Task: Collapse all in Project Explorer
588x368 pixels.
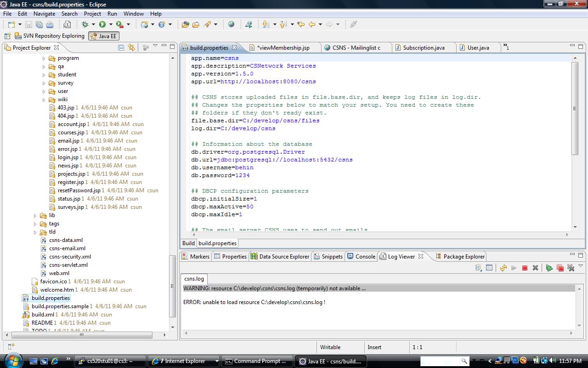Action: click(121, 47)
